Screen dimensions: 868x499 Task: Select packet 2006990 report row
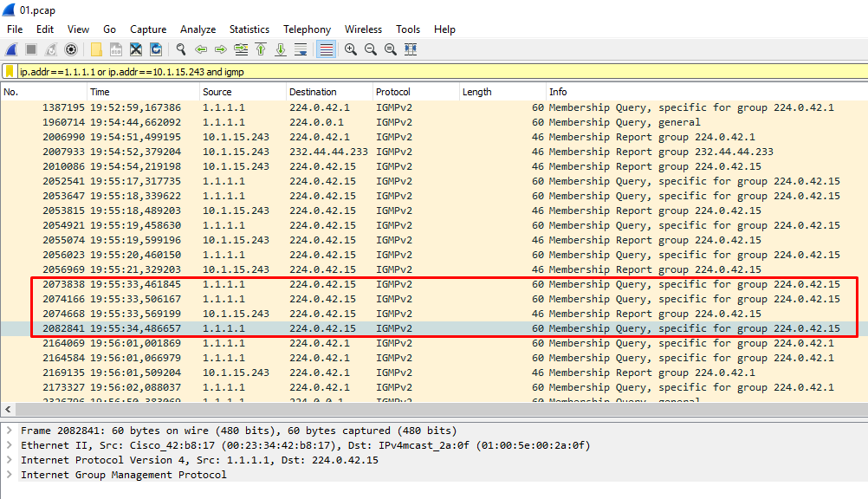coord(435,137)
